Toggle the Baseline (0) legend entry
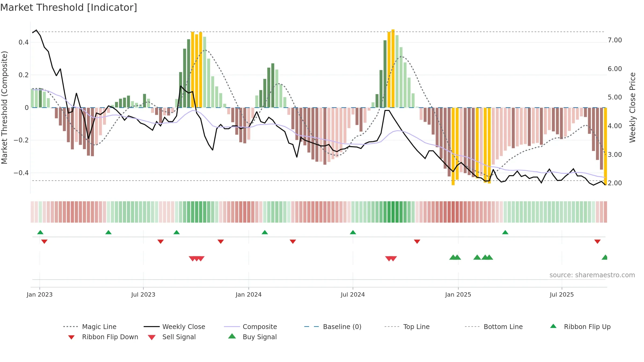The image size is (644, 362). coord(333,327)
